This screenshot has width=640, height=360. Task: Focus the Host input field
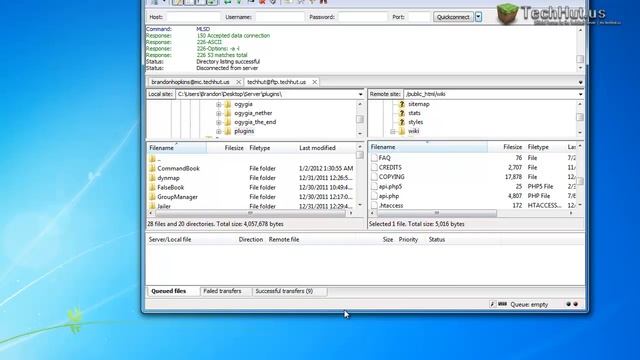coord(193,17)
